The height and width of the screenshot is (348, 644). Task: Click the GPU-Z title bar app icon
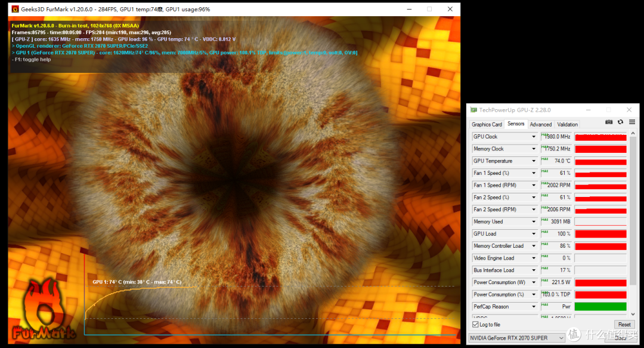coord(473,110)
